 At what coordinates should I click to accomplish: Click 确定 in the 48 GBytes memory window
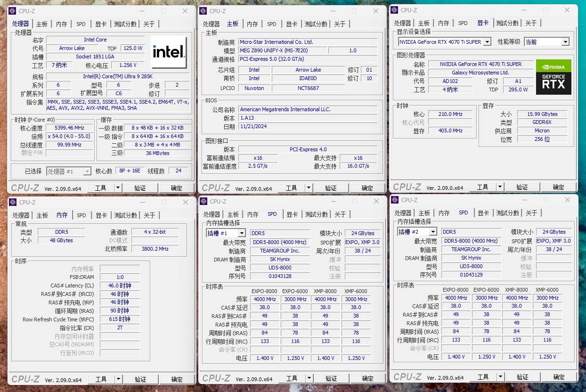[x=177, y=379]
